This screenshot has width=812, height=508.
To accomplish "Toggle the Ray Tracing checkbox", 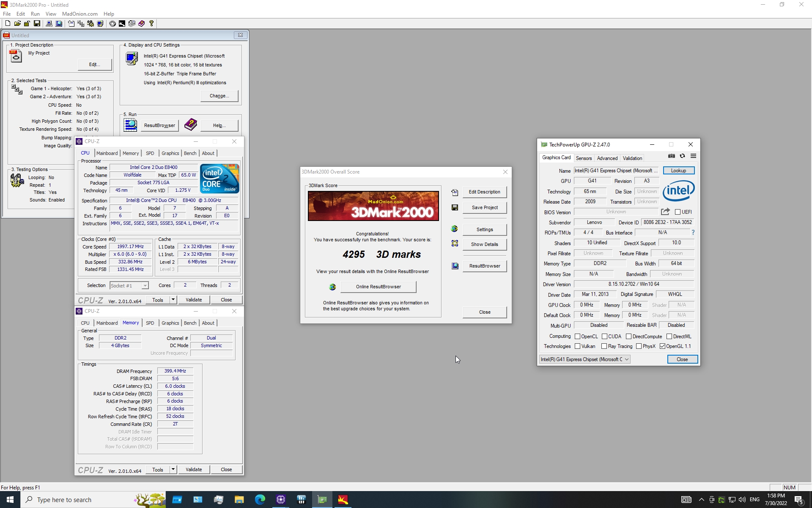I will [604, 346].
